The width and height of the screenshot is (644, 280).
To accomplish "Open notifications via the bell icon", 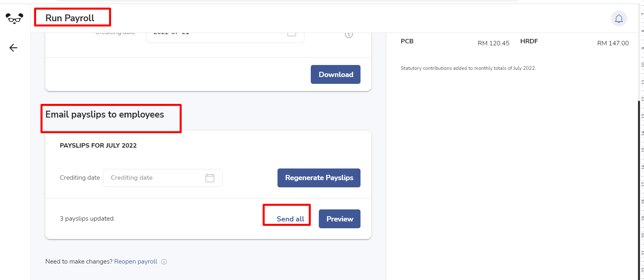I will tap(619, 18).
